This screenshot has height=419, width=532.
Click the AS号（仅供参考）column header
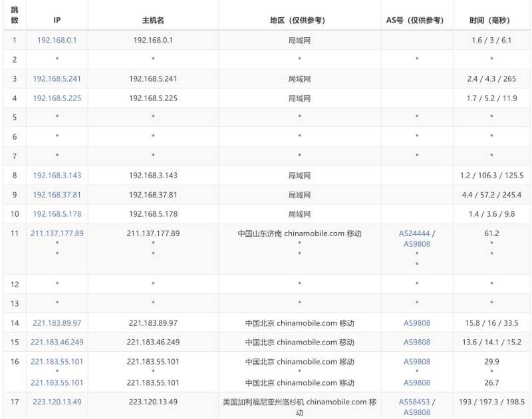(x=417, y=21)
